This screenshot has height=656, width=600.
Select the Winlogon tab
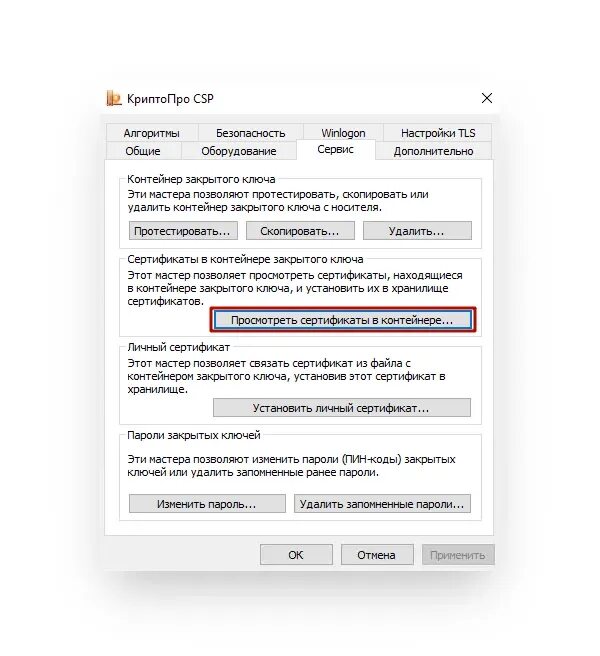343,133
